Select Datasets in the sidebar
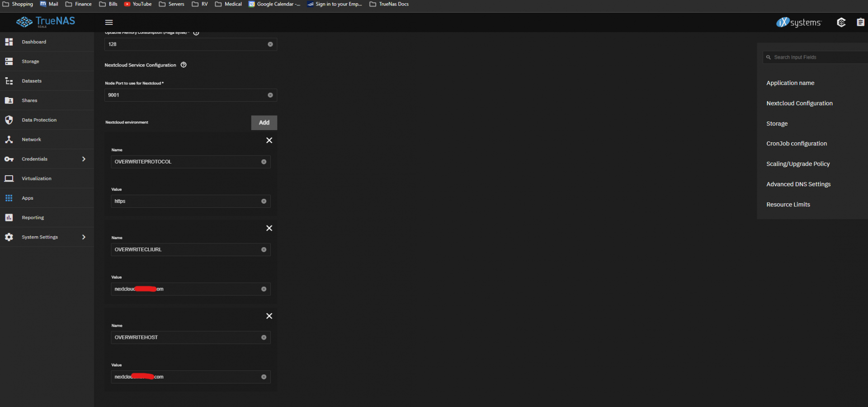 [47, 81]
